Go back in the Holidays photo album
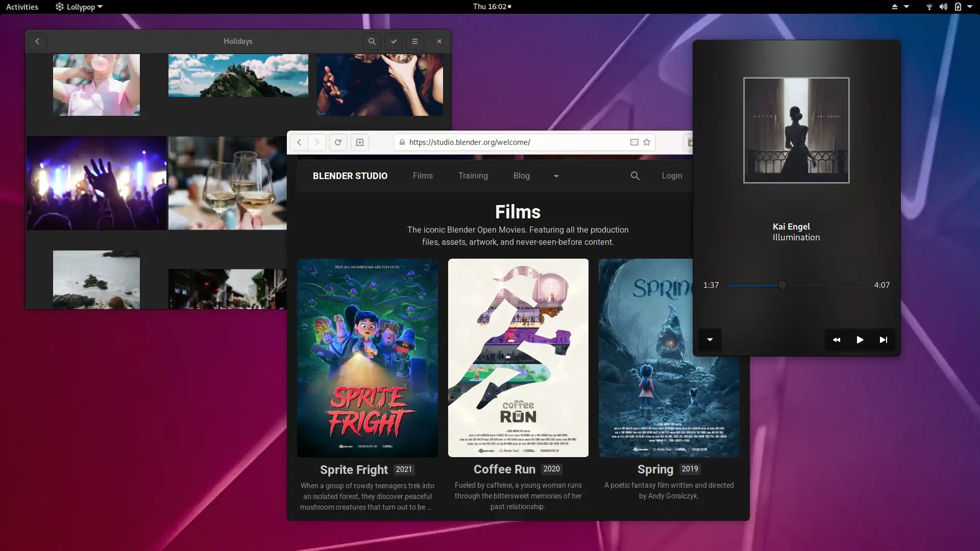 coord(37,41)
